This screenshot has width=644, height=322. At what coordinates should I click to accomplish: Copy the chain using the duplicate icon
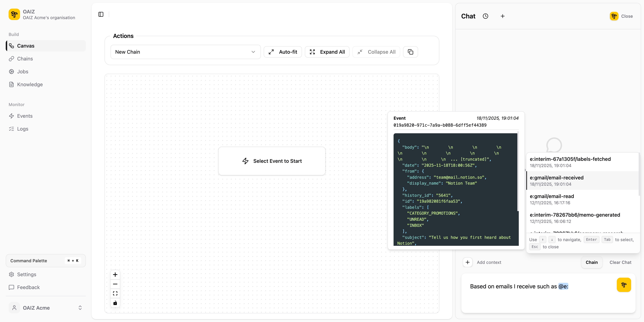tap(410, 52)
